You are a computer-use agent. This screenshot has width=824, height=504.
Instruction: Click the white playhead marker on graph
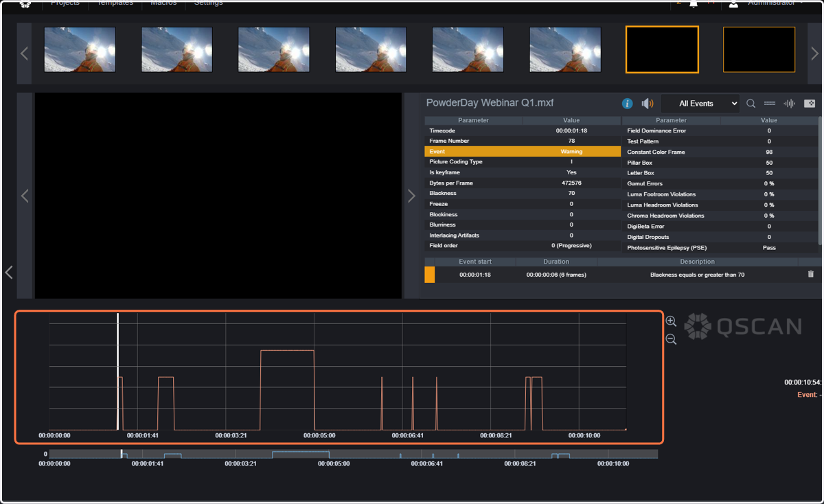pyautogui.click(x=117, y=371)
